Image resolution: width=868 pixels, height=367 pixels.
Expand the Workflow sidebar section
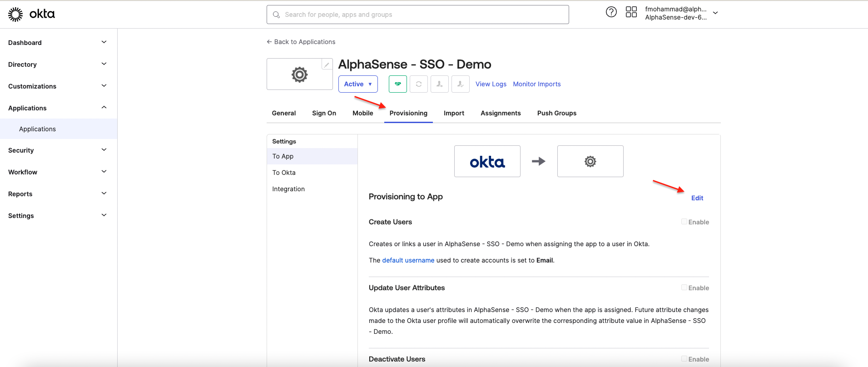tap(104, 172)
